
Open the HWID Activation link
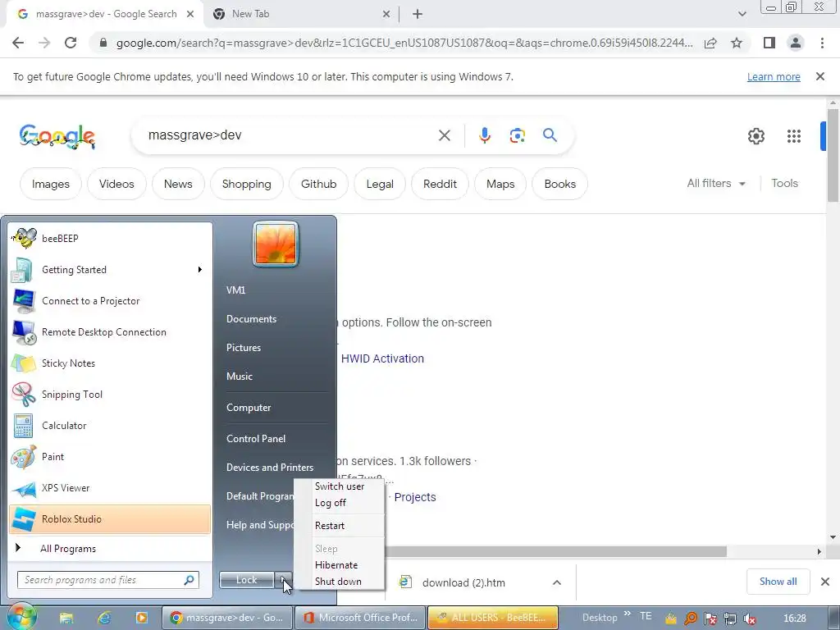tap(382, 358)
